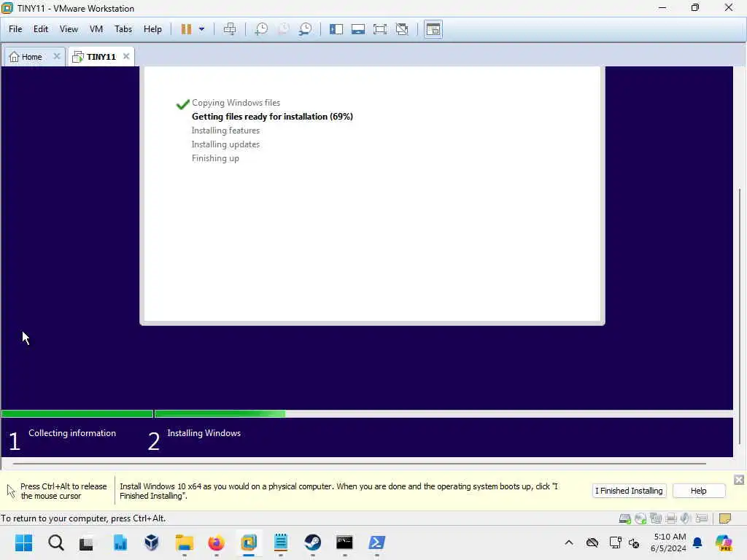Open the snapshot manager
This screenshot has height=560, width=747.
pos(306,29)
